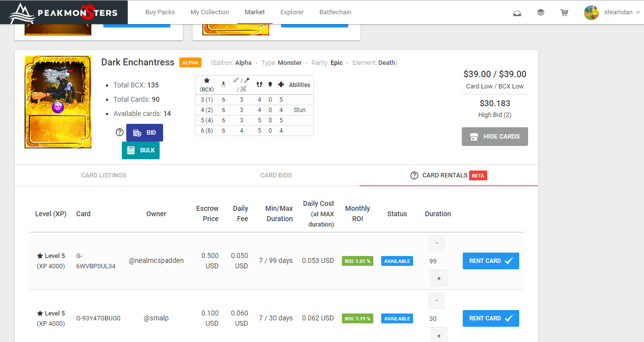Expand the steamdan account dropdown arrow
Image resolution: width=644 pixels, height=342 pixels.
coord(638,13)
